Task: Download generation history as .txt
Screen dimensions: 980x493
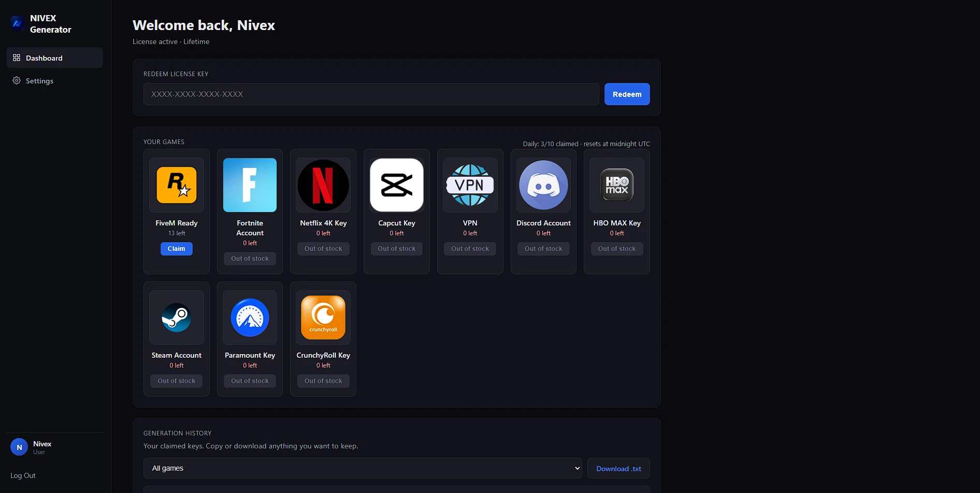Action: (618, 469)
